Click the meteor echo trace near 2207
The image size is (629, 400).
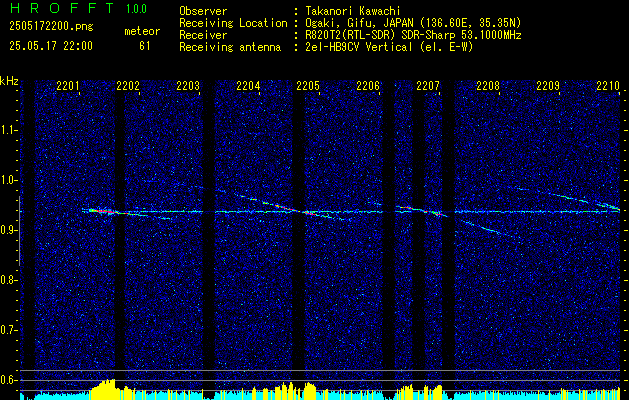(x=421, y=211)
